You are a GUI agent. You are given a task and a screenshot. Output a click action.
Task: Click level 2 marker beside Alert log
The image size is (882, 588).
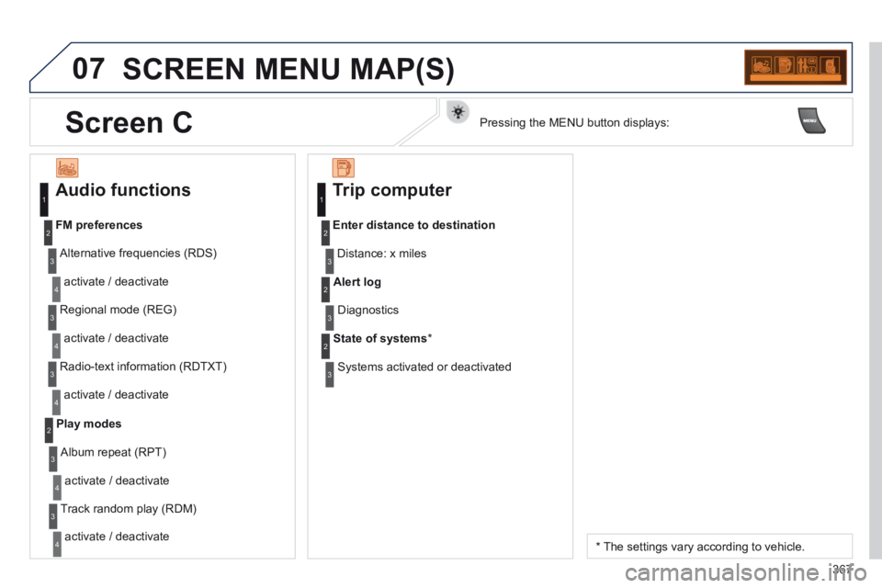pyautogui.click(x=325, y=289)
